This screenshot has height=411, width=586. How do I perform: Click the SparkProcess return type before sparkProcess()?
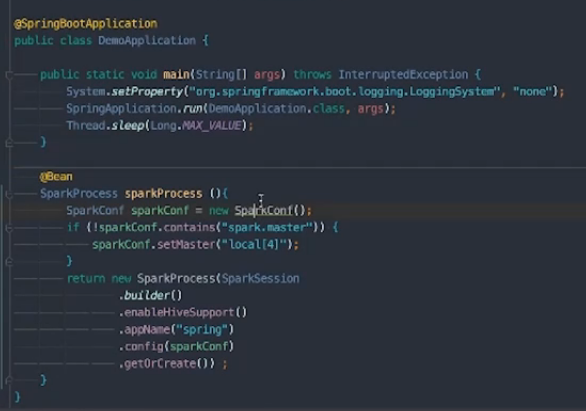(79, 194)
